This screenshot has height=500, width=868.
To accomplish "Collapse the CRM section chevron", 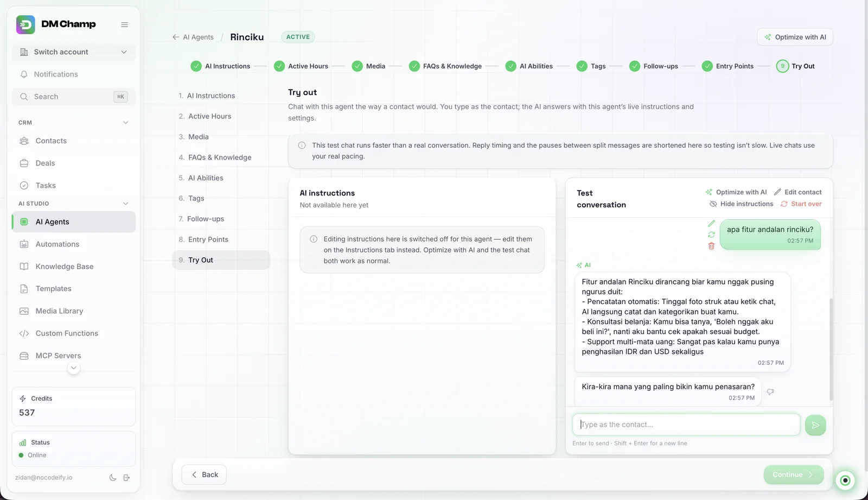I will [x=126, y=123].
